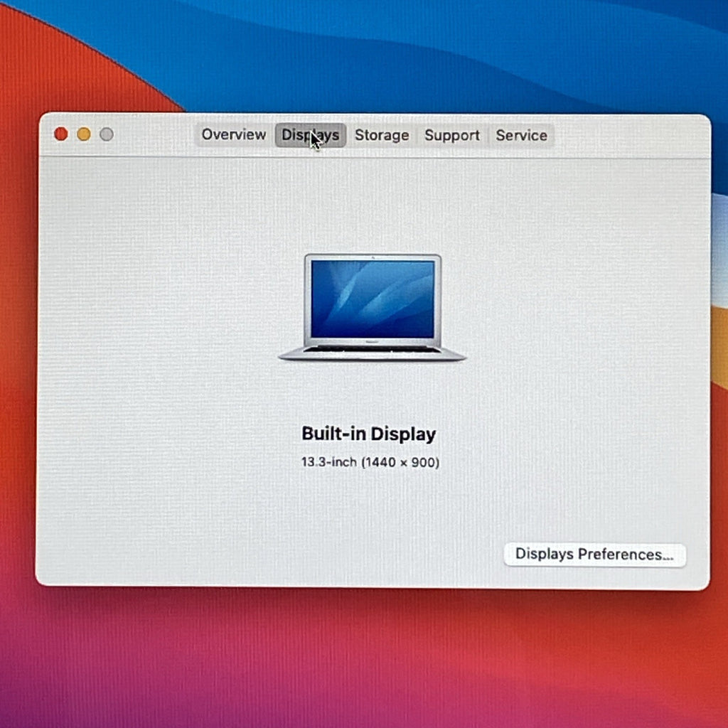Viewport: 728px width, 728px height.
Task: Click the grayed-out zoom window button
Action: [107, 134]
